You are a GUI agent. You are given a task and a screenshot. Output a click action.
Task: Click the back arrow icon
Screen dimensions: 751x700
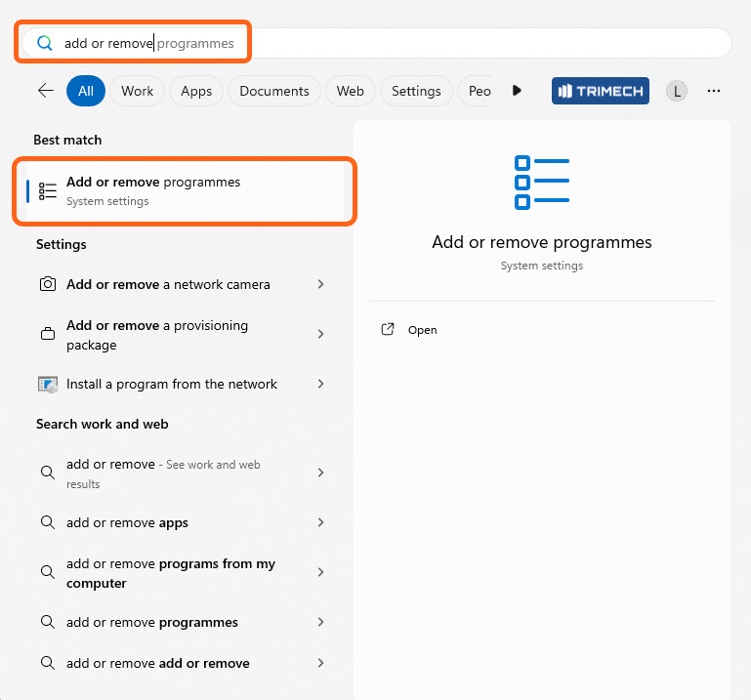[46, 91]
